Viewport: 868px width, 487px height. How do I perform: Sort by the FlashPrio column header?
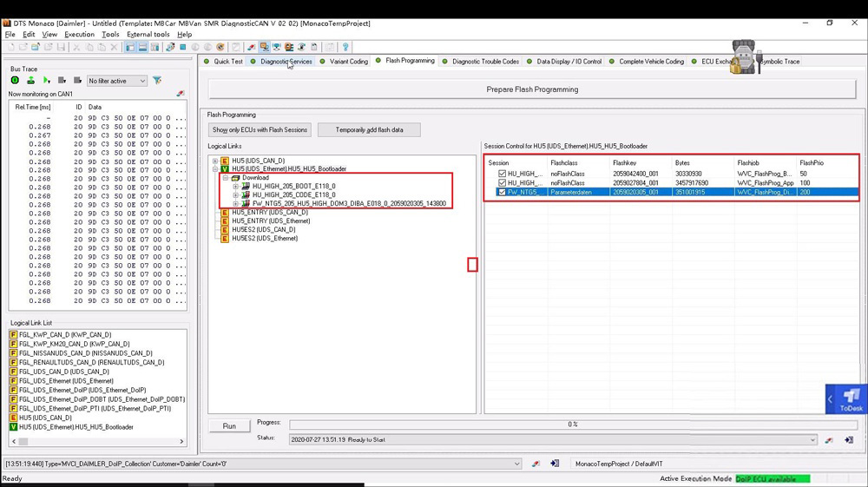pos(812,162)
